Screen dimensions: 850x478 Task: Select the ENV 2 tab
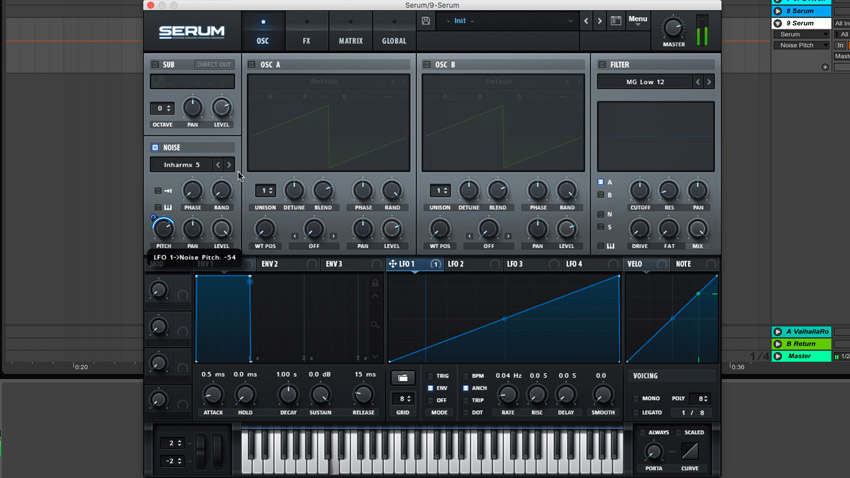point(269,264)
